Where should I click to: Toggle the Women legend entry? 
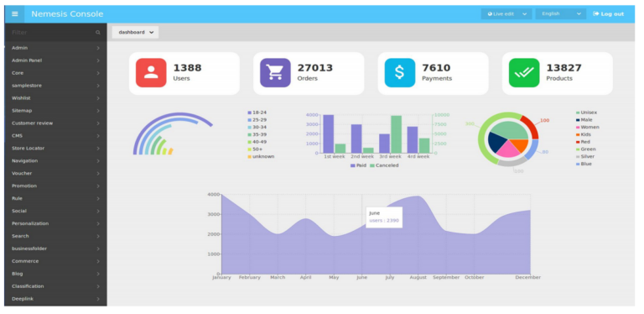click(x=587, y=128)
